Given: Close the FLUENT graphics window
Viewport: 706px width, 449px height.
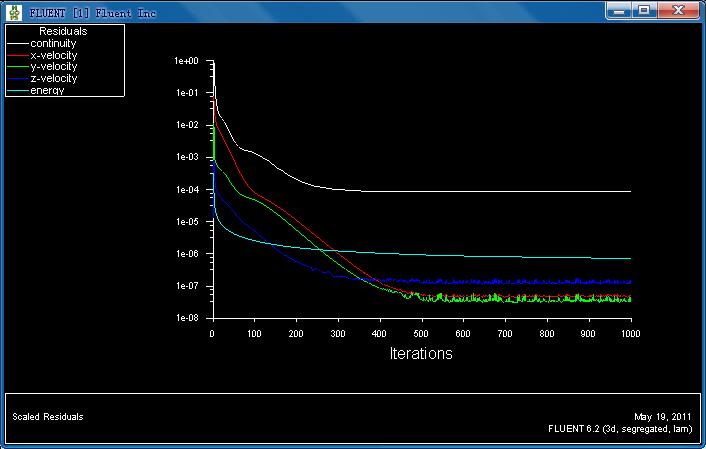Looking at the screenshot, I should pyautogui.click(x=679, y=10).
